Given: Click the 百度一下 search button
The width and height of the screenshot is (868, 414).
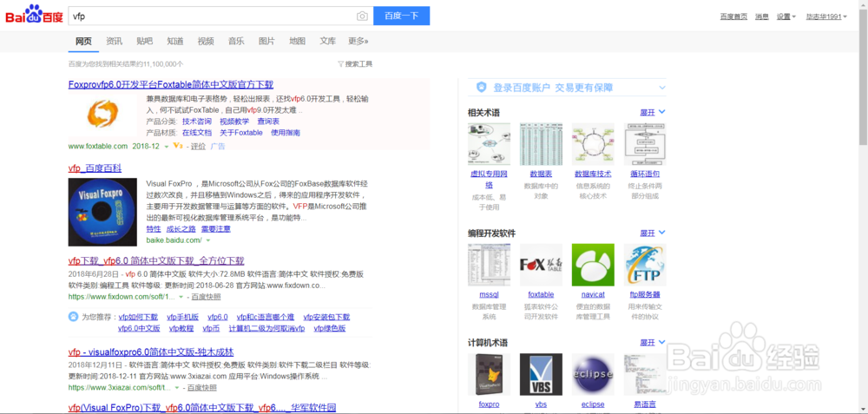Looking at the screenshot, I should (401, 16).
